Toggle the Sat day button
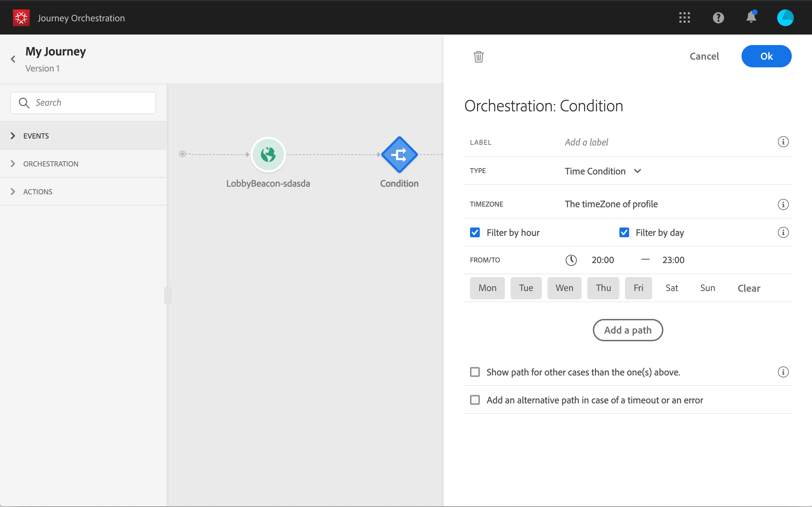Viewport: 812px width, 507px height. 671,288
